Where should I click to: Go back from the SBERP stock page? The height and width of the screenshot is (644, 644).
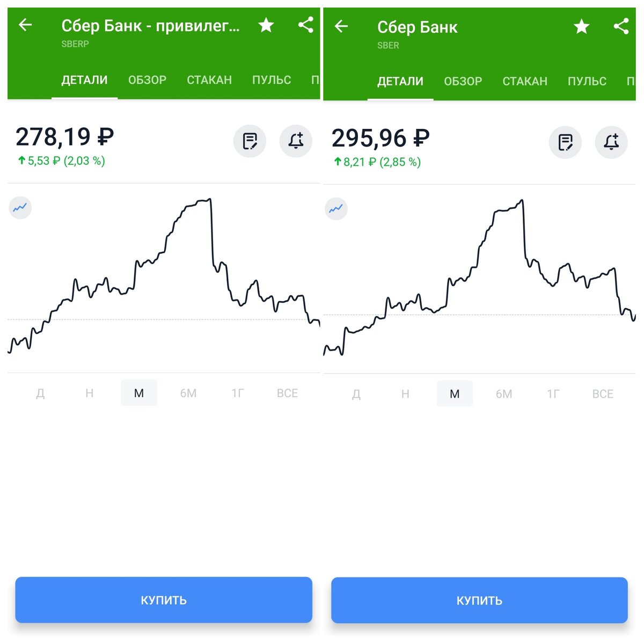[25, 25]
